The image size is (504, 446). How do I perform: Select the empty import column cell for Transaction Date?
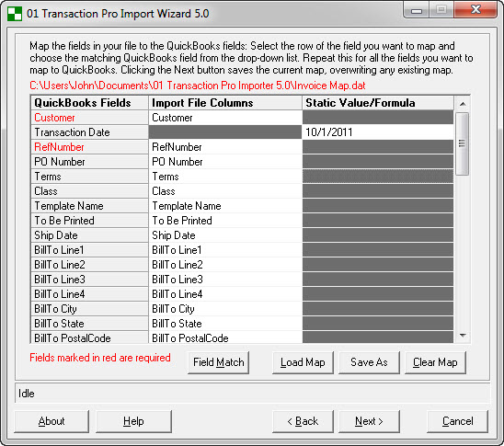point(225,132)
